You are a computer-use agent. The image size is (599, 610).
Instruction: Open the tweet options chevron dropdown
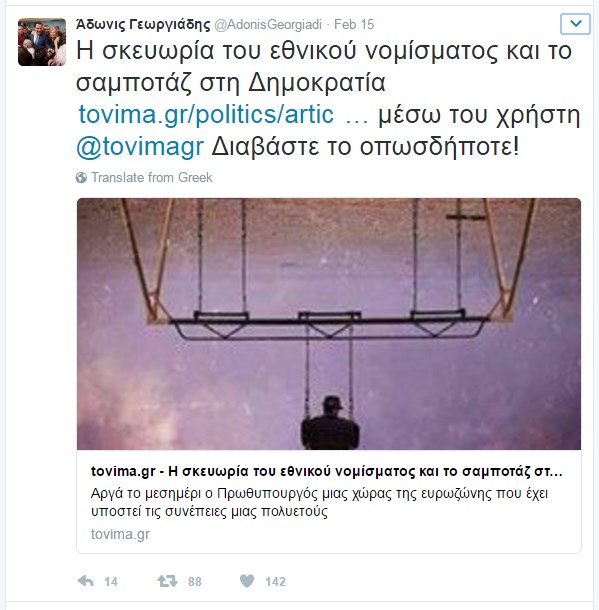tap(575, 24)
